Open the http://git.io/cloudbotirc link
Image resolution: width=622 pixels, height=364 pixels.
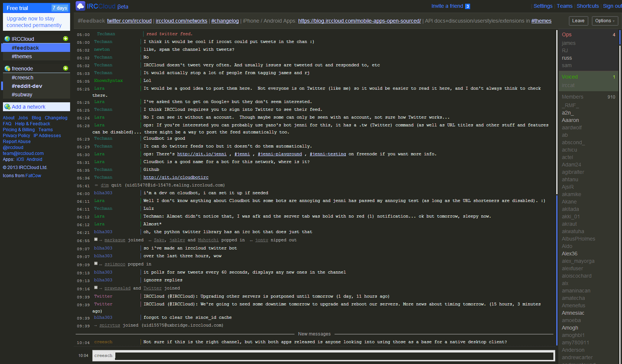[175, 177]
